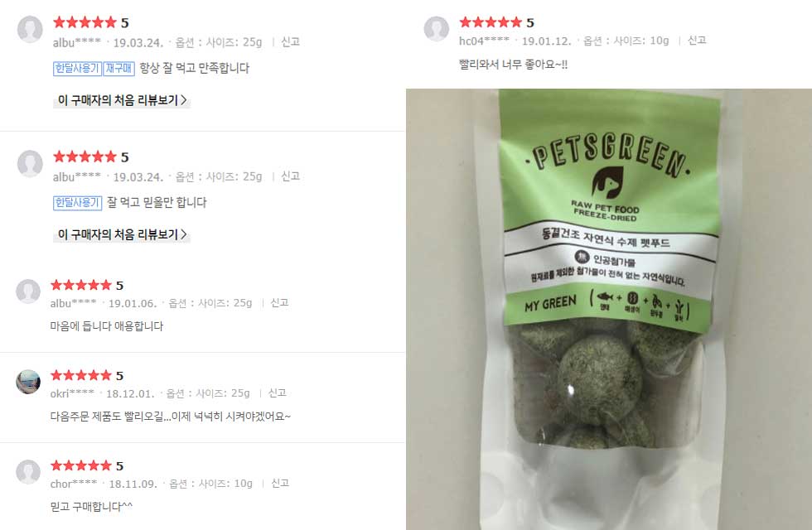Screen dimensions: 812x530
Task: Open Petsgreen product review photo
Action: coord(609,309)
